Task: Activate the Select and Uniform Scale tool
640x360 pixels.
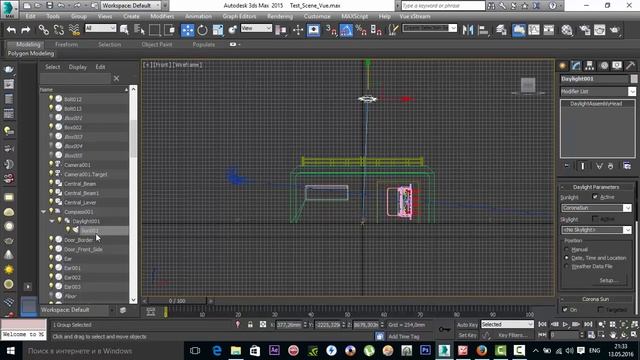Action: 218,30
